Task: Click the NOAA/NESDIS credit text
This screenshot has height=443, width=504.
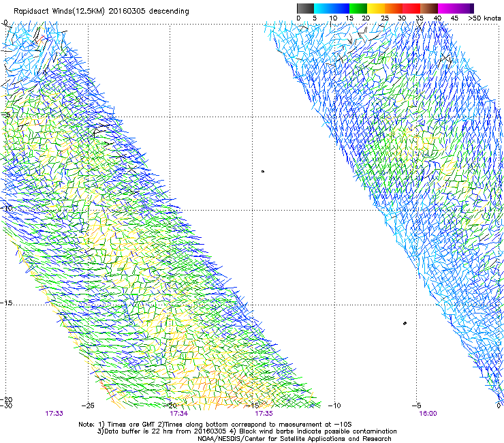Action: click(294, 439)
